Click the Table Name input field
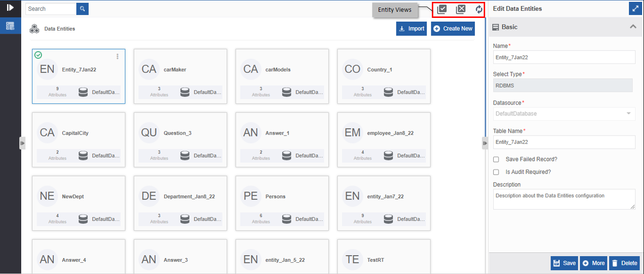This screenshot has width=644, height=274. point(564,142)
